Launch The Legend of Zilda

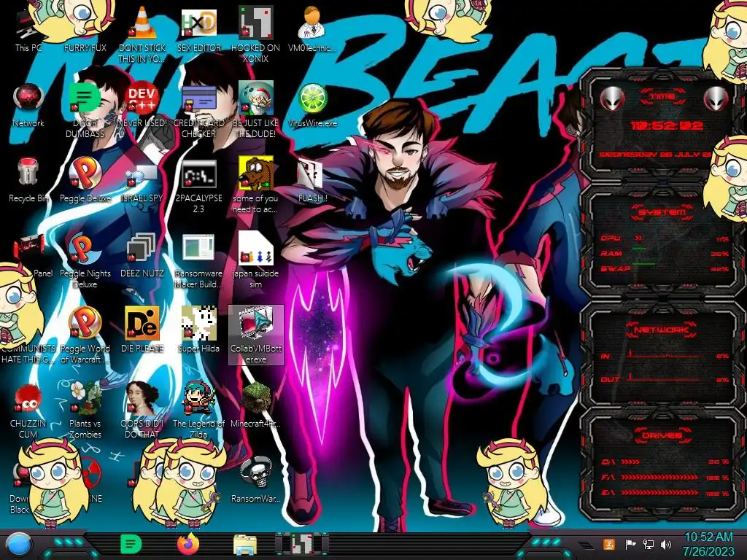tap(198, 411)
